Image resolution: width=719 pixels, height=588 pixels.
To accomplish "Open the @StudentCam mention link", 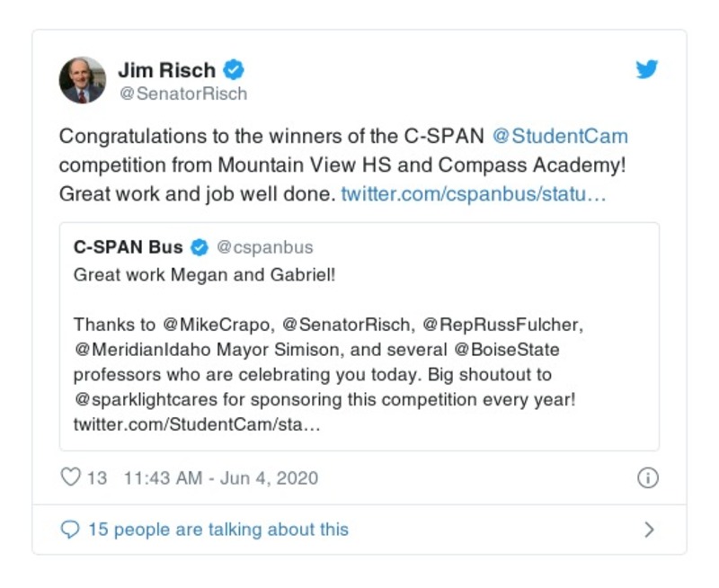I will click(560, 137).
